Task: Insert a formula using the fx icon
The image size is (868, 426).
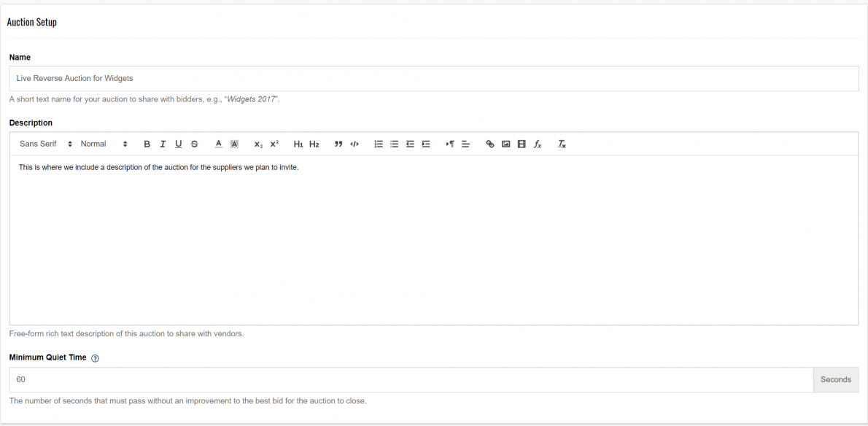Action: tap(538, 144)
